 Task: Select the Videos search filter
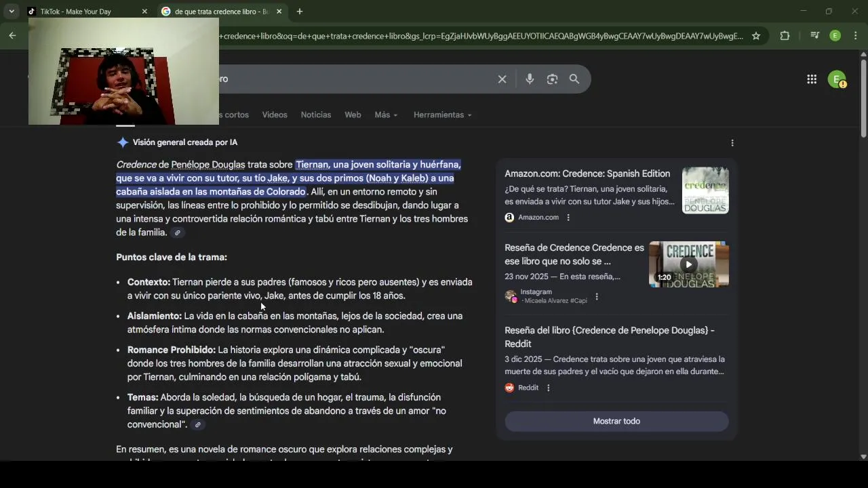[275, 115]
